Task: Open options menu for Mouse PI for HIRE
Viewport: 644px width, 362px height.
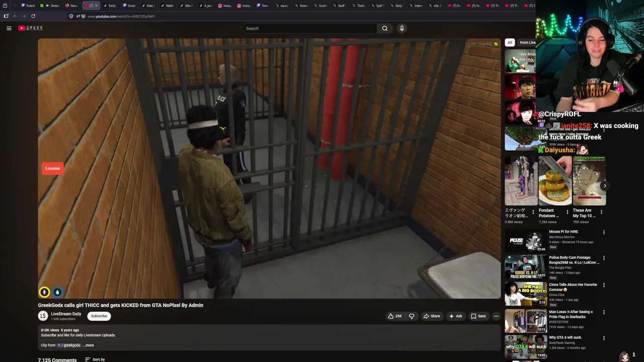Action: pyautogui.click(x=604, y=232)
